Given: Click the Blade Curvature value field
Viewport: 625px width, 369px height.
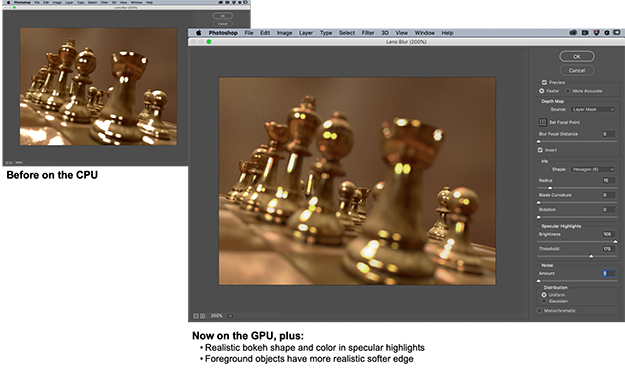Looking at the screenshot, I should pos(608,195).
